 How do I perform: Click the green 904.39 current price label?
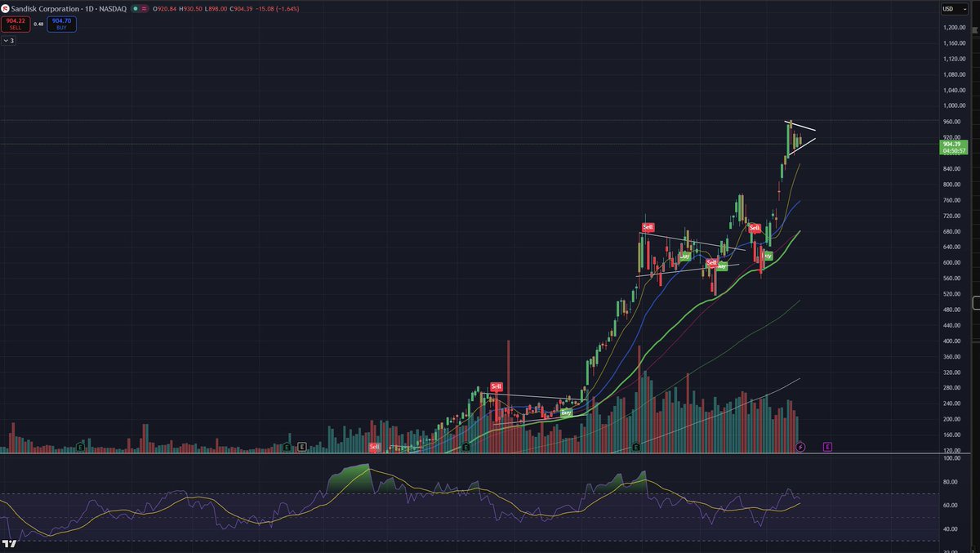tap(954, 144)
